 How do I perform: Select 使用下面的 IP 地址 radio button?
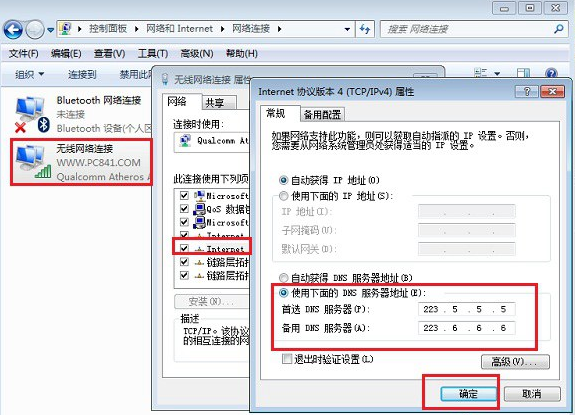tap(283, 196)
